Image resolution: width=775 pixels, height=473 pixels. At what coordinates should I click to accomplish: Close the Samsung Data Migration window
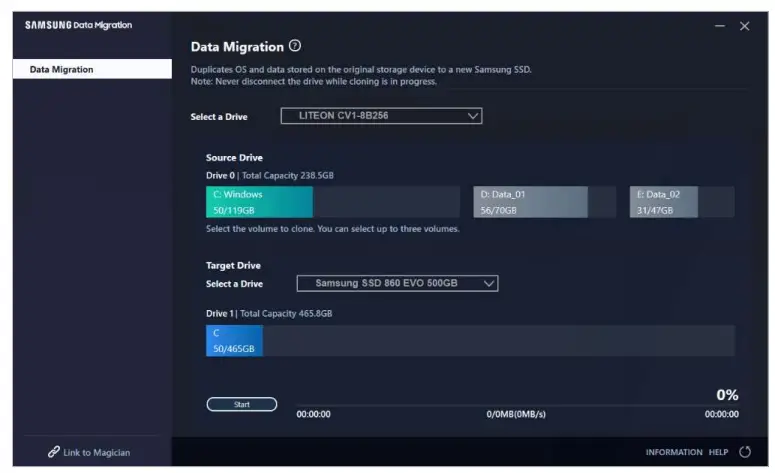pyautogui.click(x=744, y=26)
